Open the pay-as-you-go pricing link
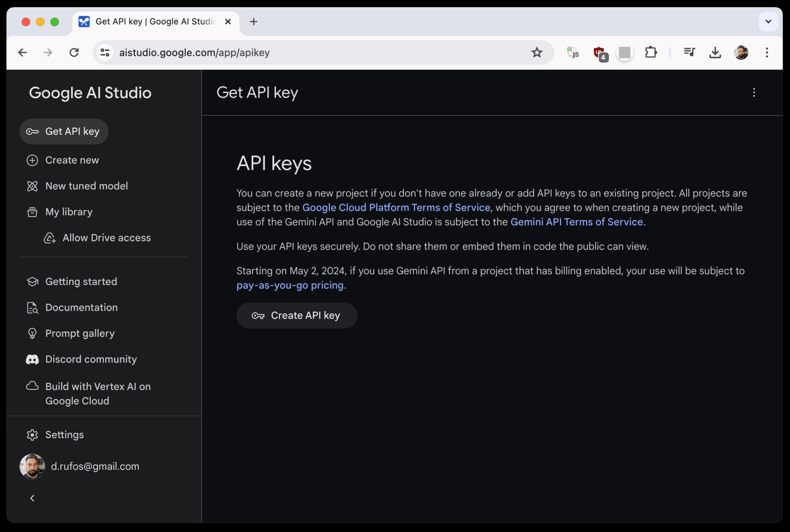 click(x=290, y=285)
